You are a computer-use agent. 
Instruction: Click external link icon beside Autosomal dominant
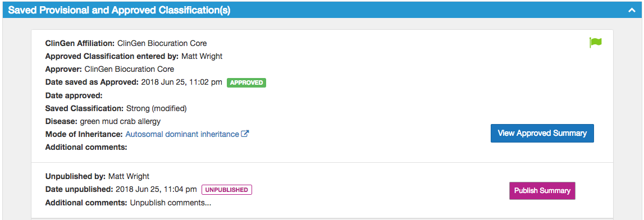click(x=245, y=134)
